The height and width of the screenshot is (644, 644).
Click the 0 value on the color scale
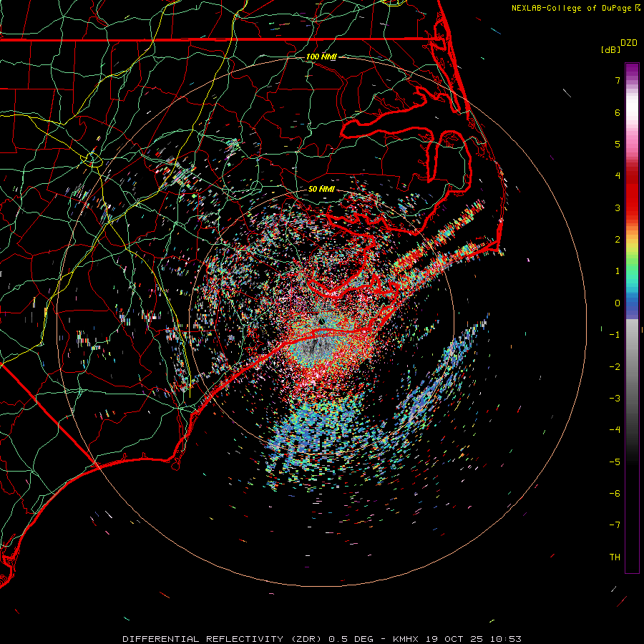pyautogui.click(x=618, y=303)
